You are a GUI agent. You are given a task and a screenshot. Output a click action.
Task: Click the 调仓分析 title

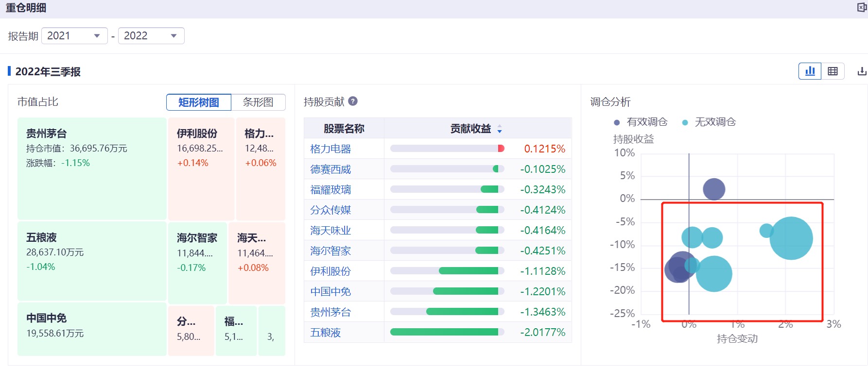click(x=610, y=102)
